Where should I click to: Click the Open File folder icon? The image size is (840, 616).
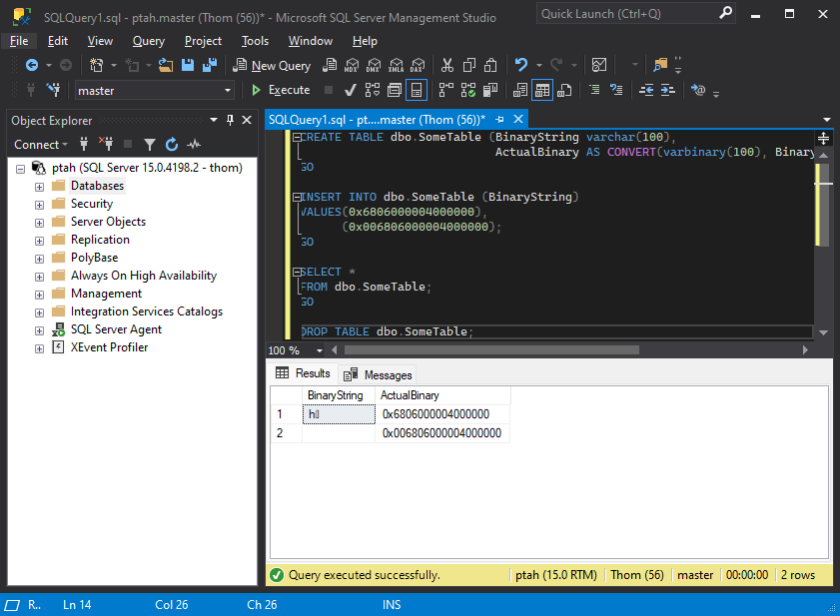tap(166, 65)
